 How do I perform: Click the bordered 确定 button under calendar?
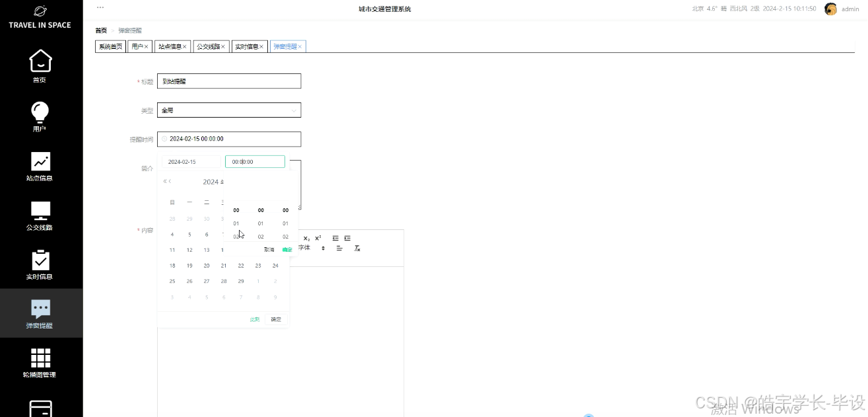pos(276,319)
